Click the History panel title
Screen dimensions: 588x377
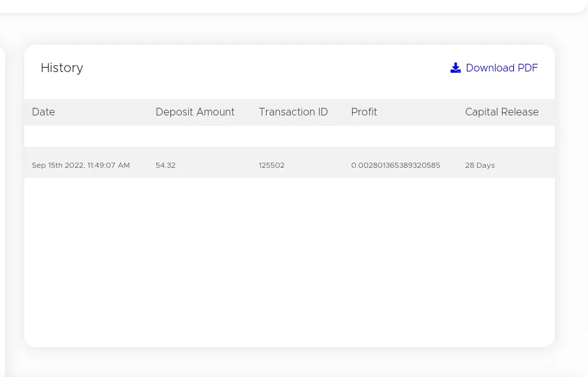pos(62,68)
